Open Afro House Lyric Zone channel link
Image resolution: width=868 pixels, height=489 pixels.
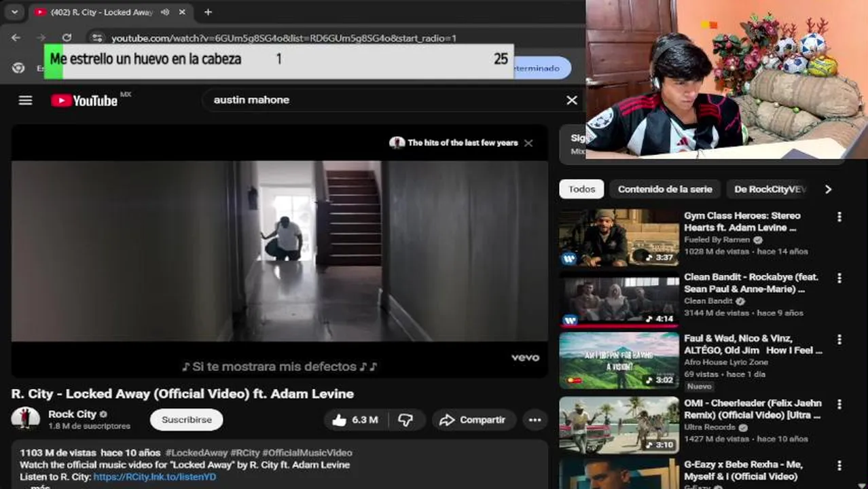[726, 362]
